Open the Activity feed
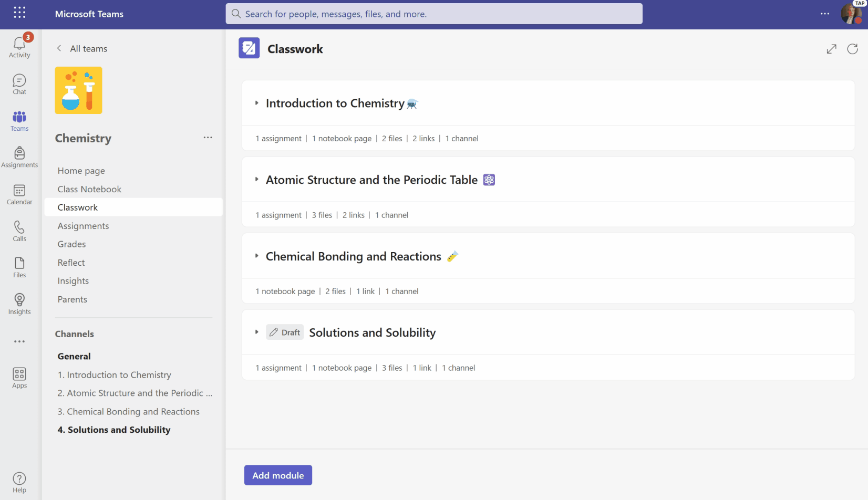Screen dimensions: 868x500 [19, 46]
